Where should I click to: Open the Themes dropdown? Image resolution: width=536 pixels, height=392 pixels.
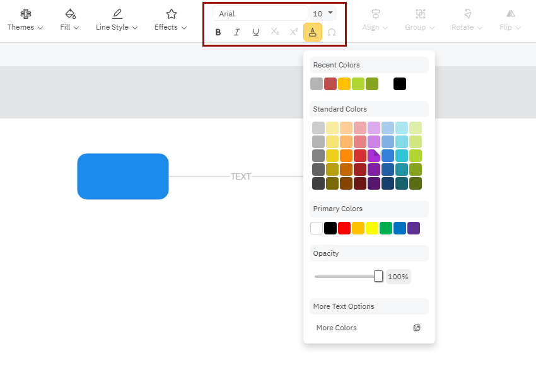(25, 20)
